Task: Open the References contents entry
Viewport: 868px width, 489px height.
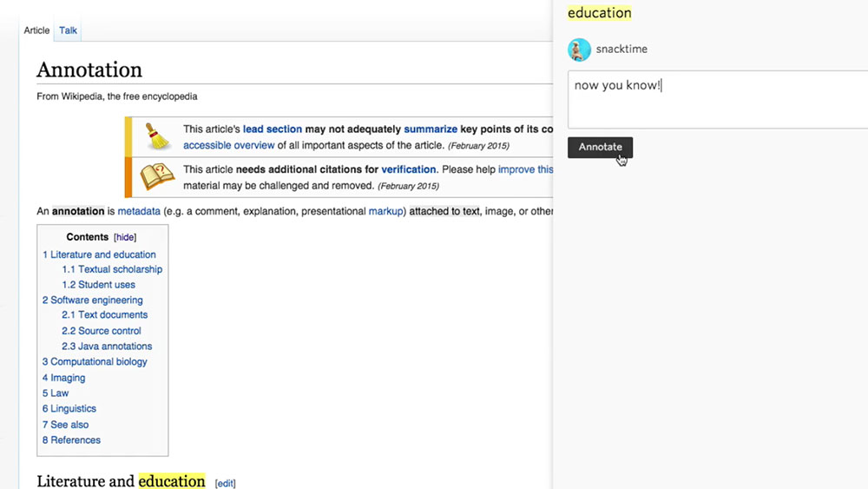Action: pyautogui.click(x=75, y=440)
